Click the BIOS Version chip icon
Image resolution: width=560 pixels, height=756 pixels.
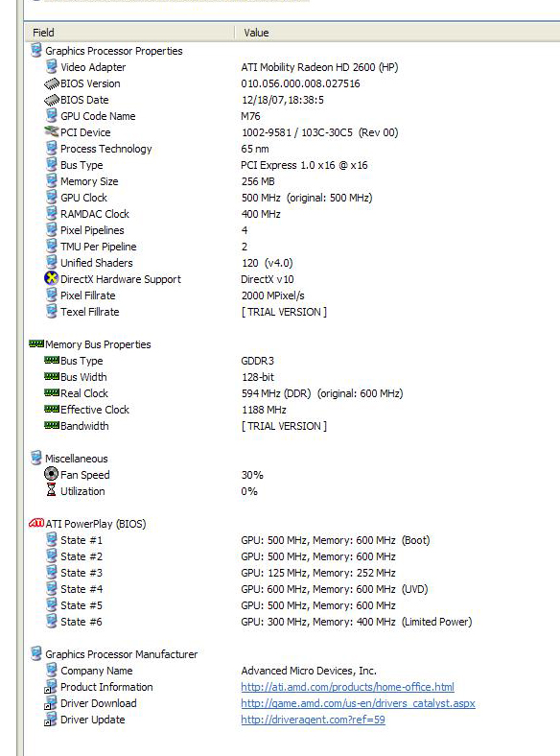click(52, 83)
